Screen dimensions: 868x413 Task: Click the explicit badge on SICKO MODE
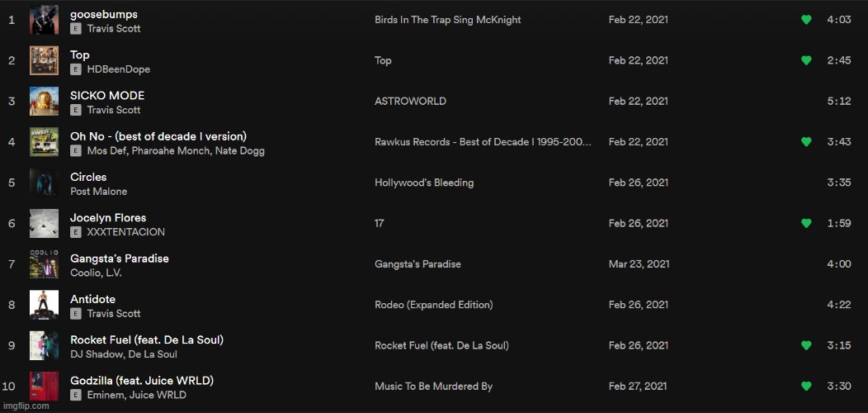(76, 110)
